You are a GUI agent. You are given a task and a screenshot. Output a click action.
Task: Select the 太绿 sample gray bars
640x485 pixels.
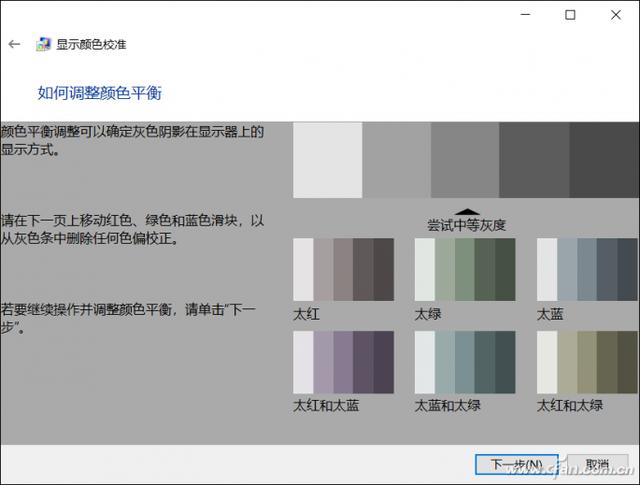tap(465, 269)
